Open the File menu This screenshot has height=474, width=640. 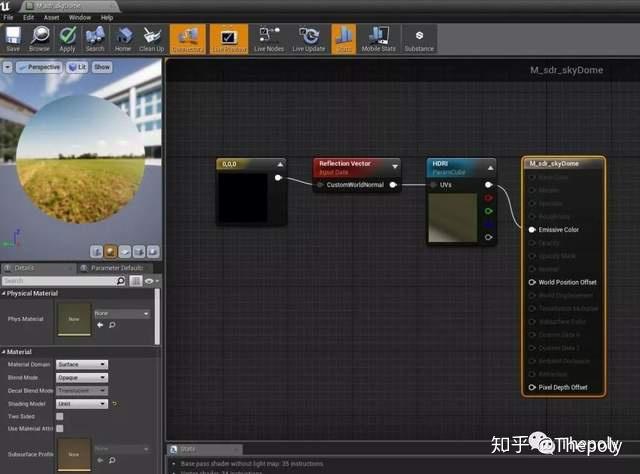[8, 18]
